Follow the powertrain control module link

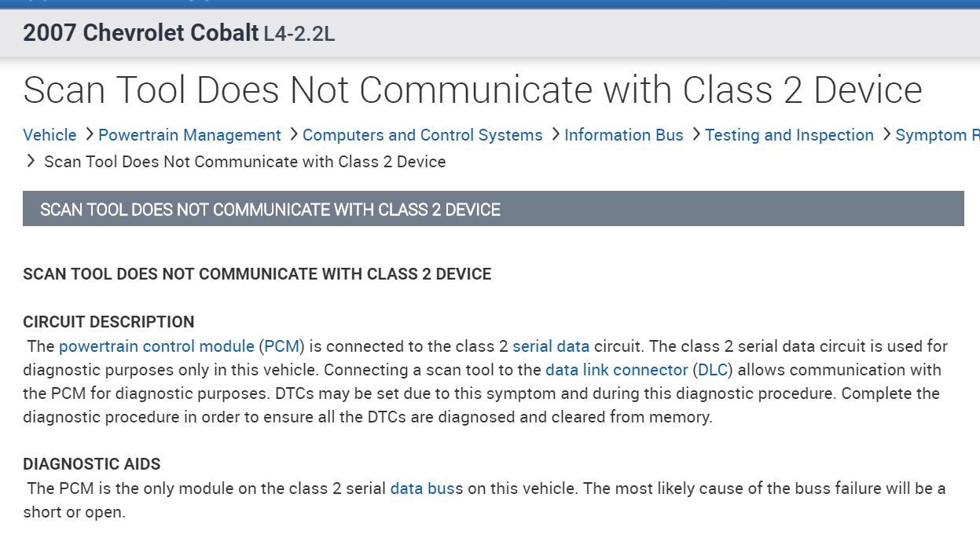156,346
